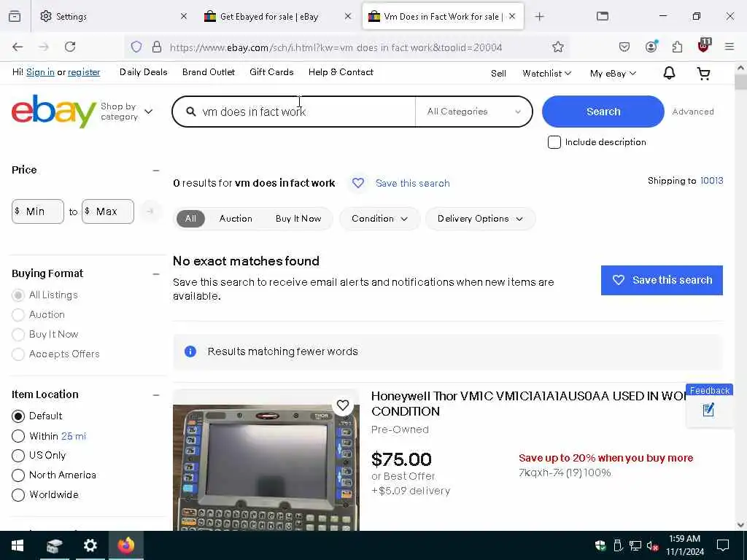Select Within 25 mi location radio
This screenshot has height=560, width=747.
click(x=18, y=436)
